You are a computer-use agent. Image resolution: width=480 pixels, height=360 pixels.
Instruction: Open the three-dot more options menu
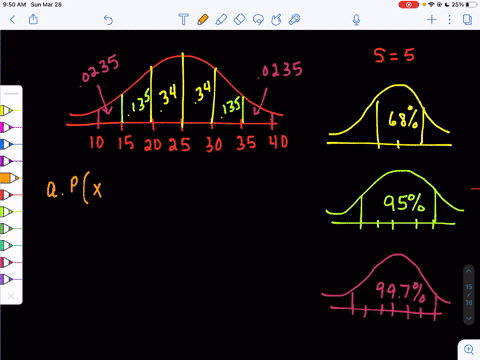tap(450, 20)
